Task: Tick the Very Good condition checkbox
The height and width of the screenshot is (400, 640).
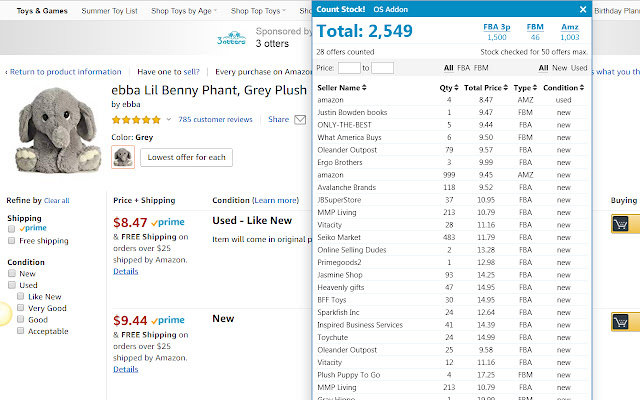Action: (x=21, y=308)
